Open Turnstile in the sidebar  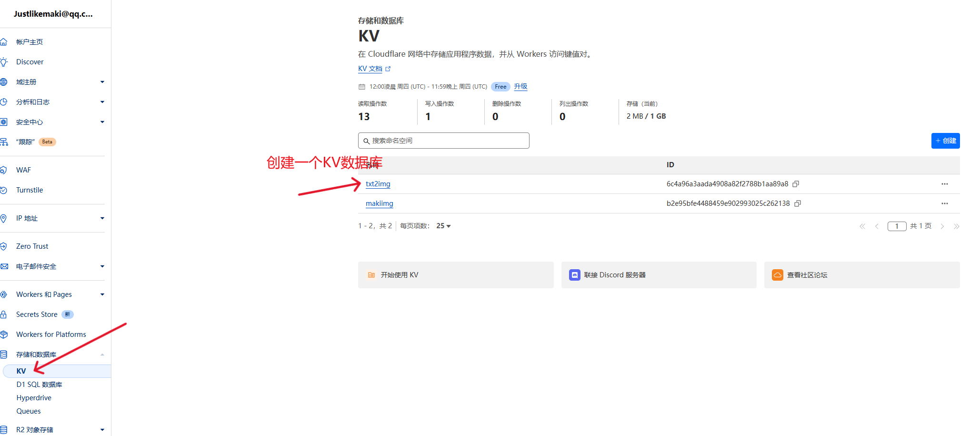[x=30, y=190]
